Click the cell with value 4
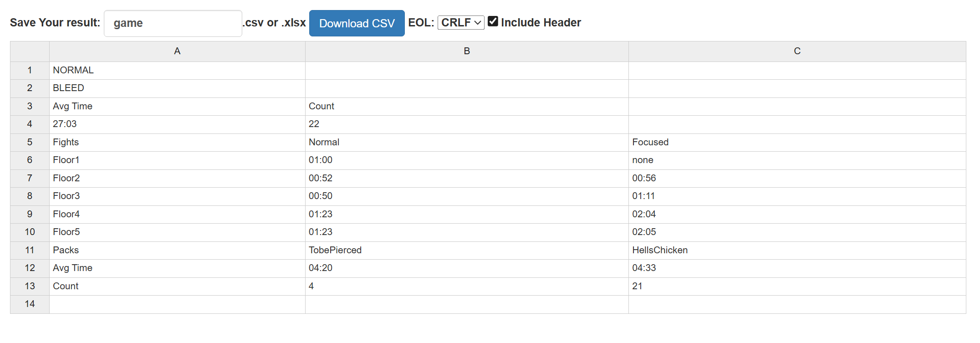This screenshot has height=343, width=980. 467,287
